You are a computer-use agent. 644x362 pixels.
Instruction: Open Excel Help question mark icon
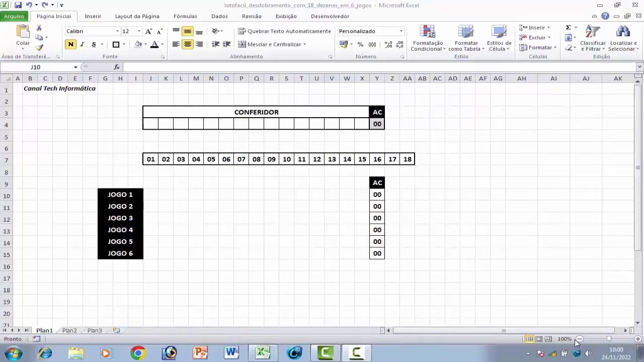pos(605,16)
